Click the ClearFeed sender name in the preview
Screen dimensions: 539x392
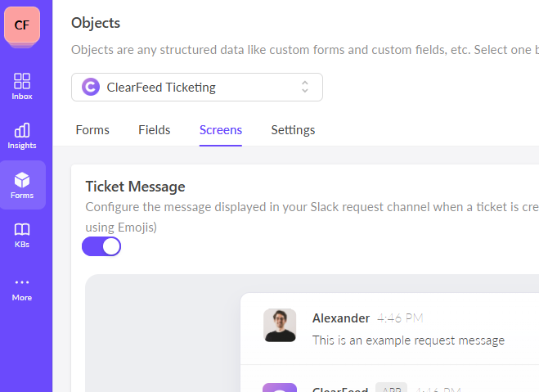[x=340, y=390]
